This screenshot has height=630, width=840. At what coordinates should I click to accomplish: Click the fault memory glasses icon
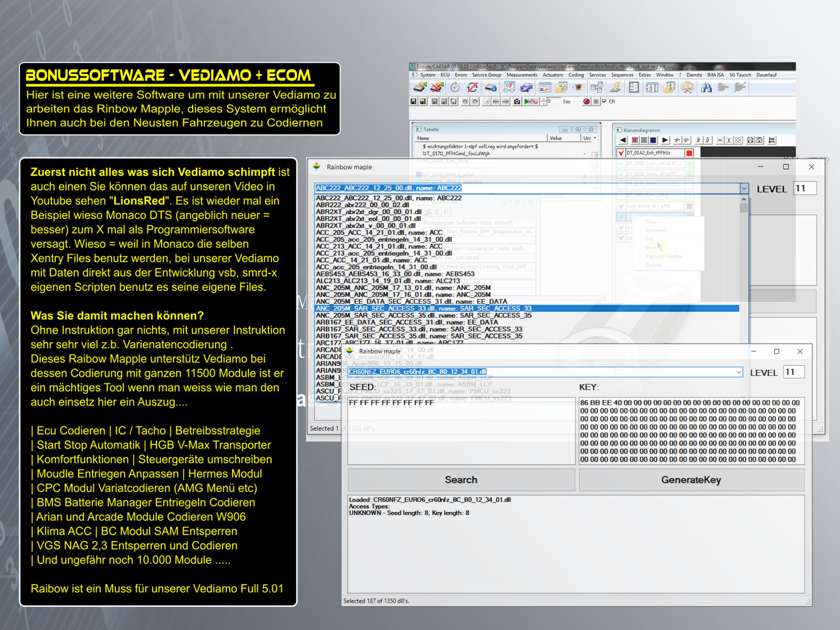(509, 87)
